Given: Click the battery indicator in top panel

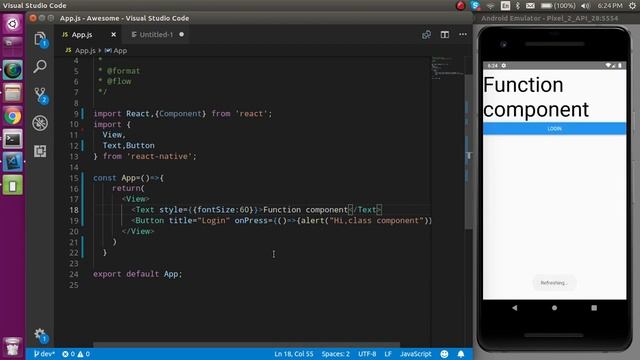Looking at the screenshot, I should (x=558, y=5).
